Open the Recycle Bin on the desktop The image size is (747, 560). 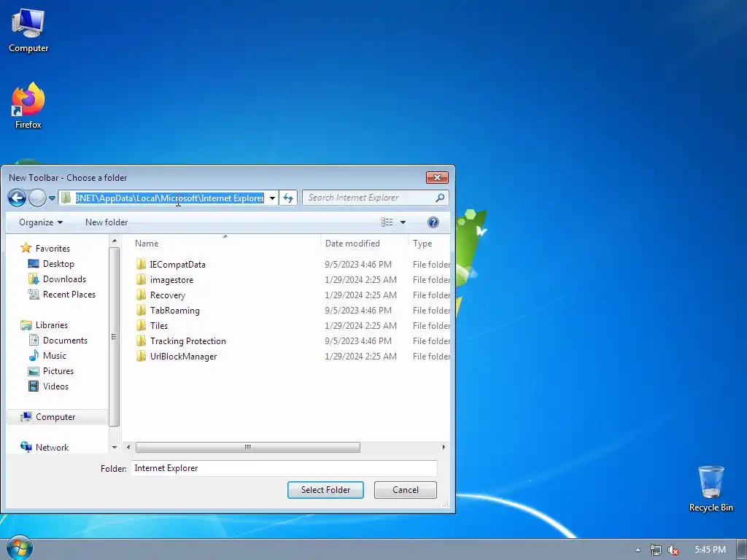click(711, 489)
